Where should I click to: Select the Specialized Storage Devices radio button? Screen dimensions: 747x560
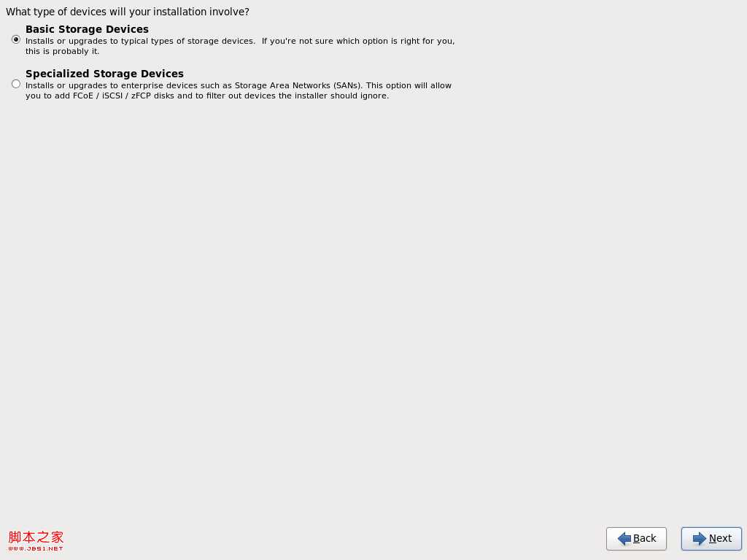coord(16,84)
